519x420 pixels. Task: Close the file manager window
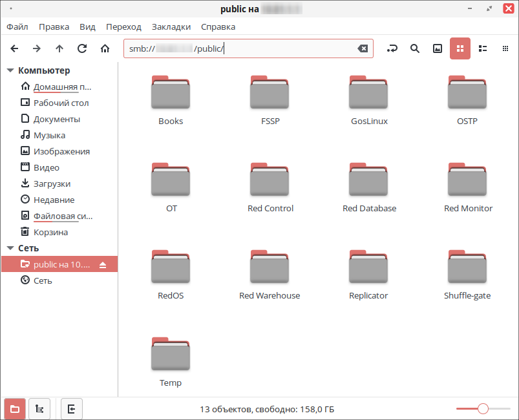[x=509, y=8]
